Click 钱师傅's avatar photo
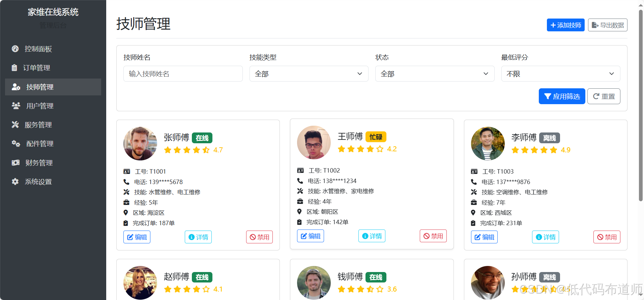Image resolution: width=644 pixels, height=300 pixels. pyautogui.click(x=314, y=283)
